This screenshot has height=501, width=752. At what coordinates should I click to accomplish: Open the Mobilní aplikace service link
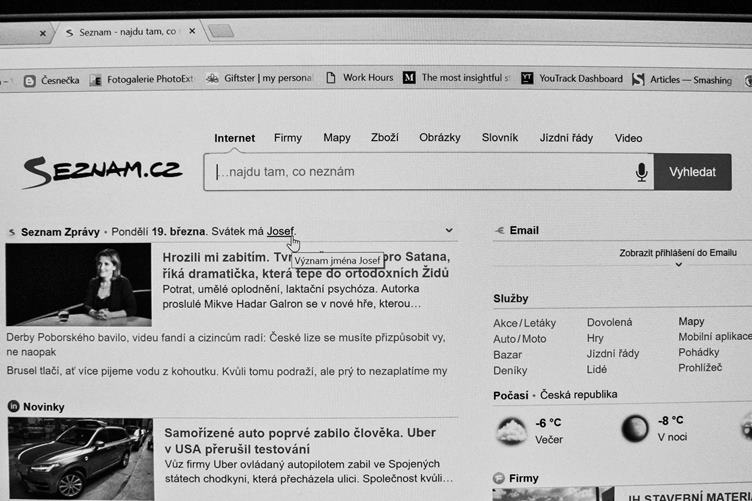[x=715, y=337]
